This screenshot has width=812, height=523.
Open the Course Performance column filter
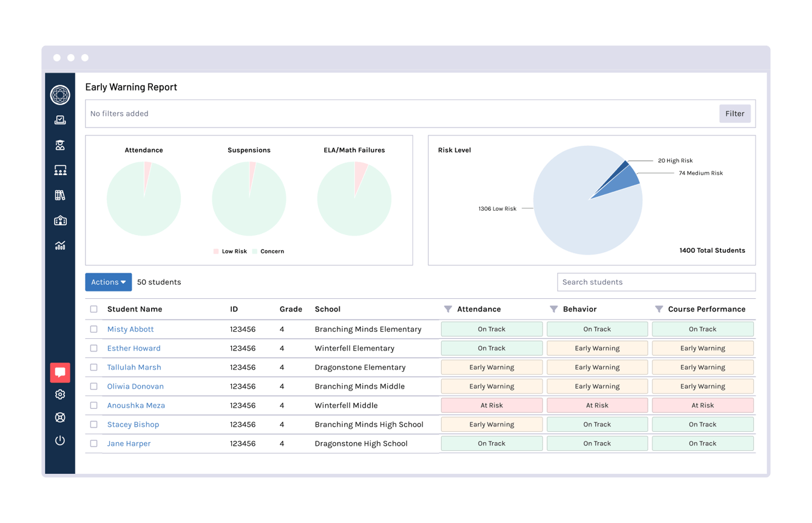pos(659,309)
